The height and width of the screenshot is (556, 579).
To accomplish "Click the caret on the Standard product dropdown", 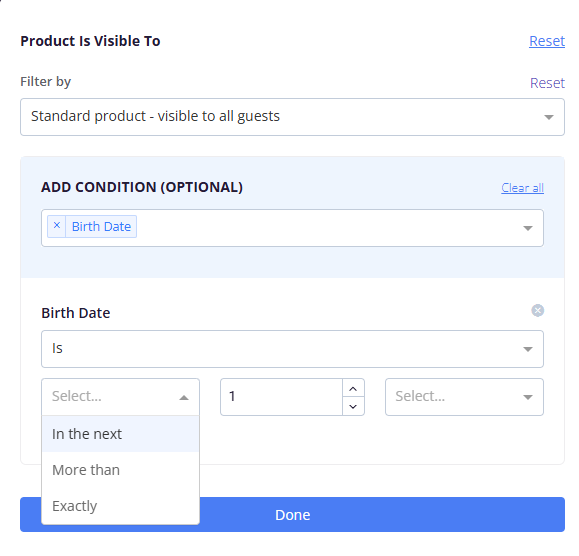I will click(x=549, y=117).
